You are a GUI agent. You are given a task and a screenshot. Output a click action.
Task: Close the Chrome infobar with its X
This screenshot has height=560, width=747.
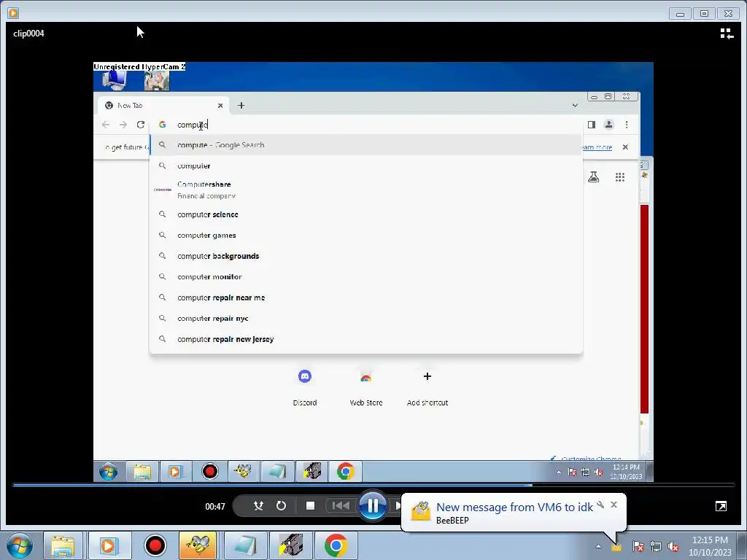625,147
